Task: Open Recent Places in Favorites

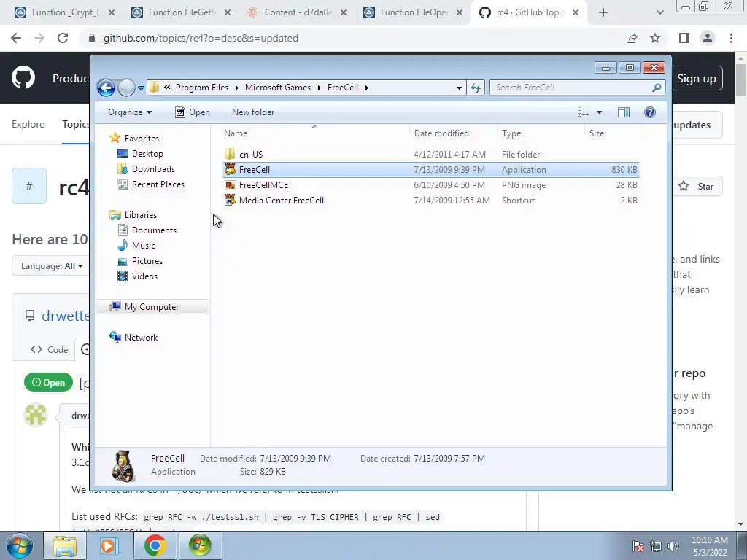Action: click(158, 184)
